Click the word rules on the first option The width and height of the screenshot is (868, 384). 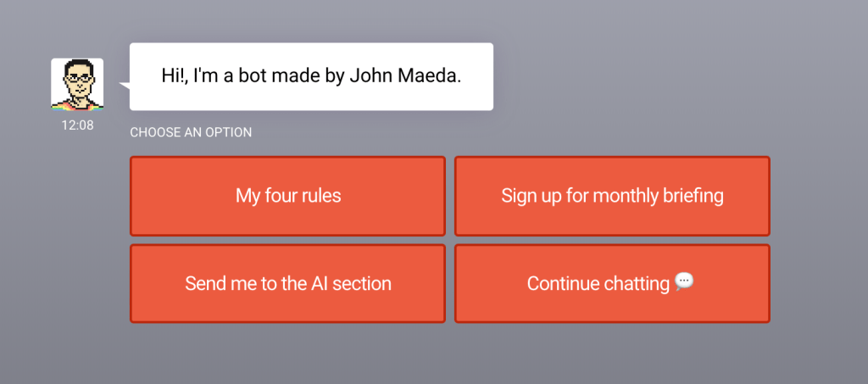[319, 196]
